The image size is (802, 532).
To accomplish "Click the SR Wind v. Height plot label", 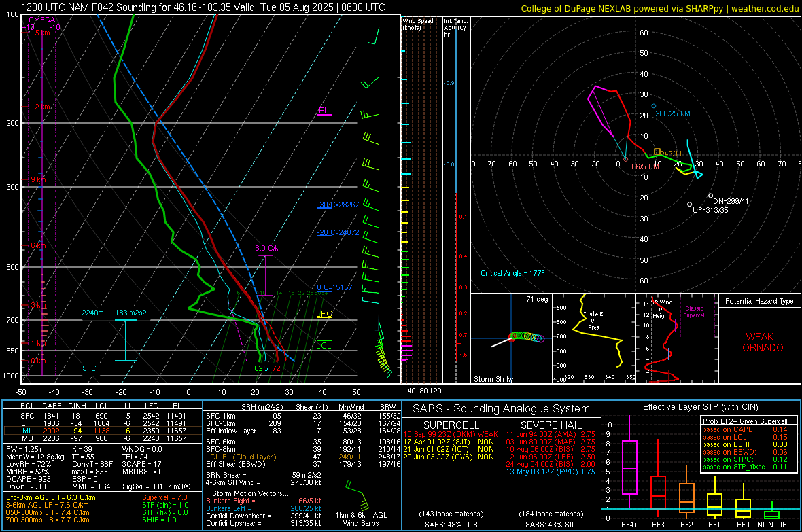I will (x=662, y=309).
